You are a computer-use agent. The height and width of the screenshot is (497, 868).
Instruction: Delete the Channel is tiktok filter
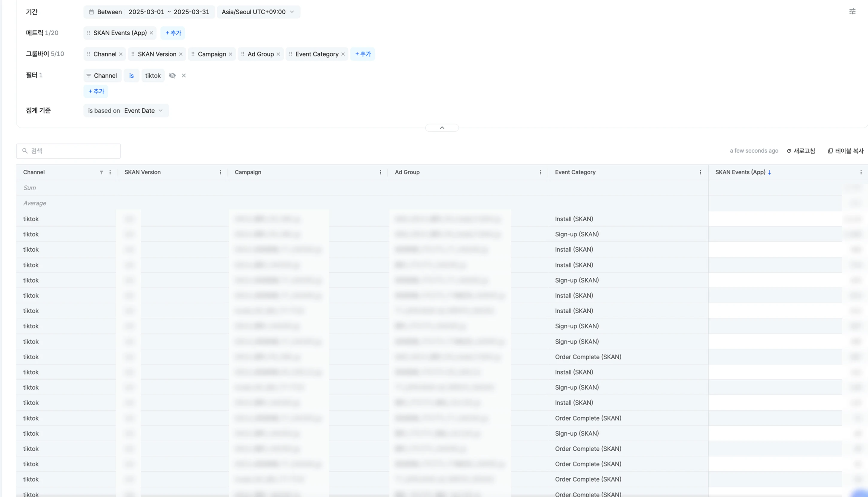[x=184, y=75]
